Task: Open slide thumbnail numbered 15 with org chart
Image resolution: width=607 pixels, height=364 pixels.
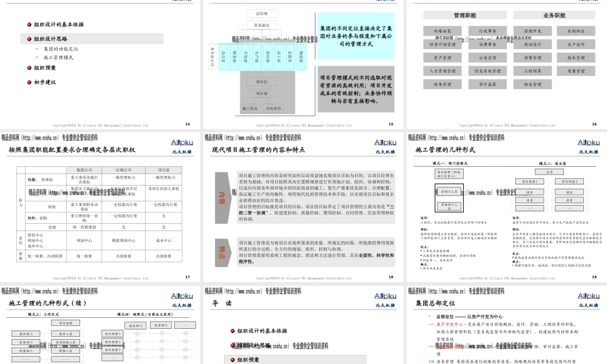Action: point(303,64)
